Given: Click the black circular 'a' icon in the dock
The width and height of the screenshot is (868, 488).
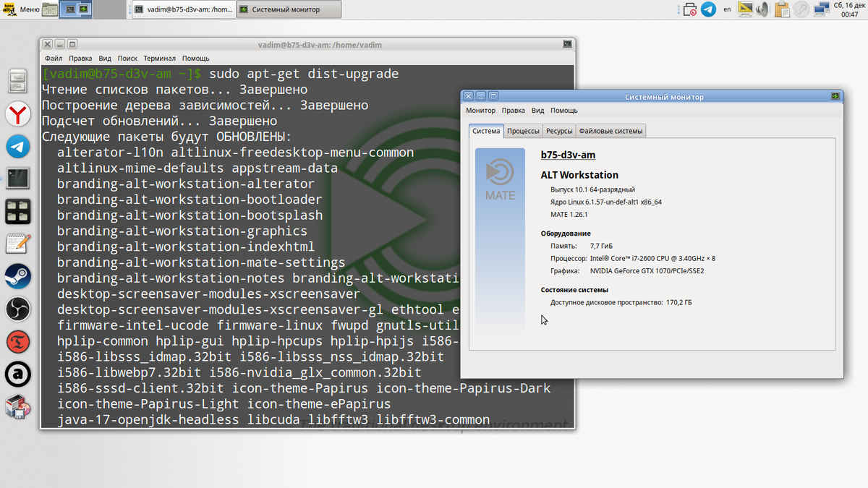Looking at the screenshot, I should 17,374.
